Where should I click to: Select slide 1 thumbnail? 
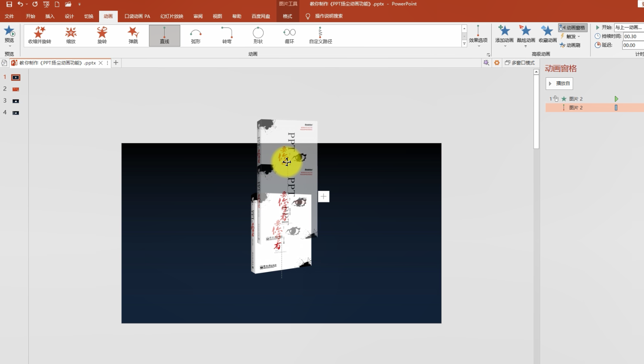(x=16, y=77)
